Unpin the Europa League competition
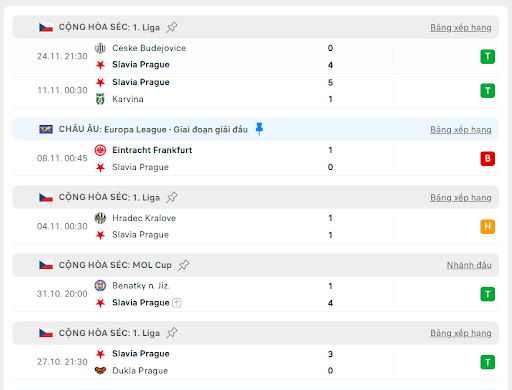Image resolution: width=512 pixels, height=390 pixels. coord(259,129)
